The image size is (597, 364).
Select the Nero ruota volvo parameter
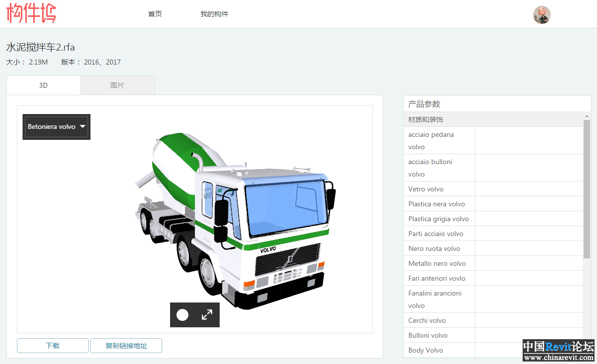(493, 248)
